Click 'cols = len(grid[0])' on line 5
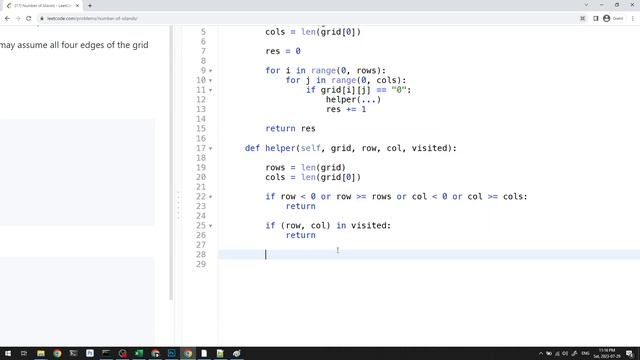The height and width of the screenshot is (360, 640). click(x=313, y=32)
